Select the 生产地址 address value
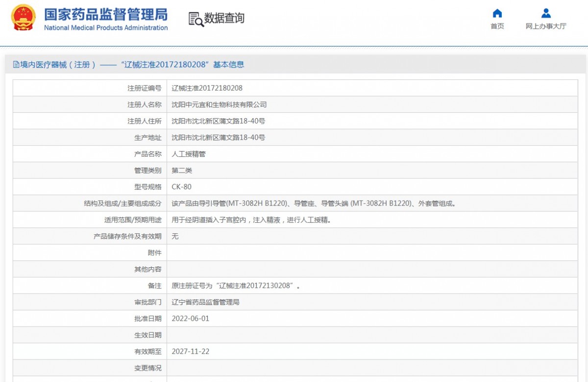 coord(219,138)
